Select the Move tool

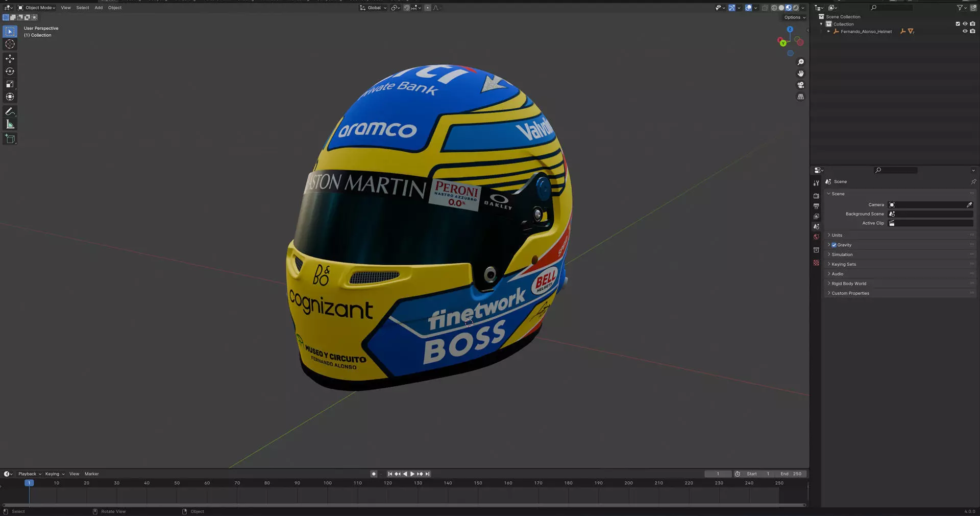point(10,59)
